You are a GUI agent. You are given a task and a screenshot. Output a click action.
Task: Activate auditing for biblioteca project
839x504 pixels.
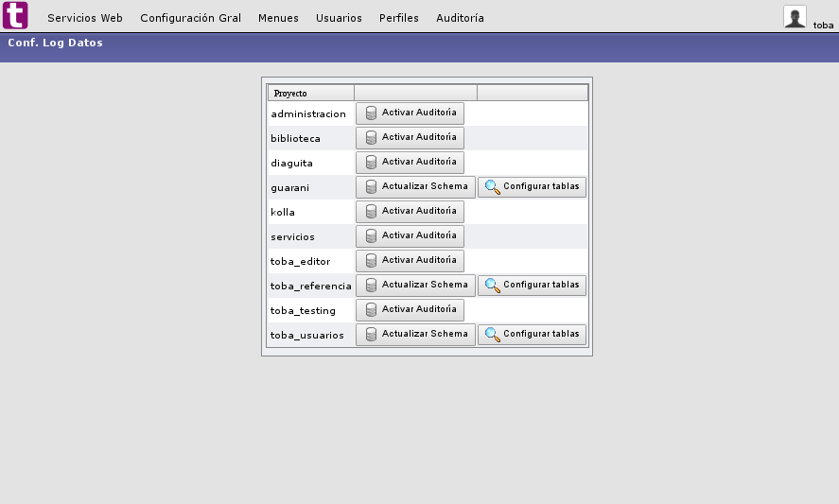tap(410, 137)
